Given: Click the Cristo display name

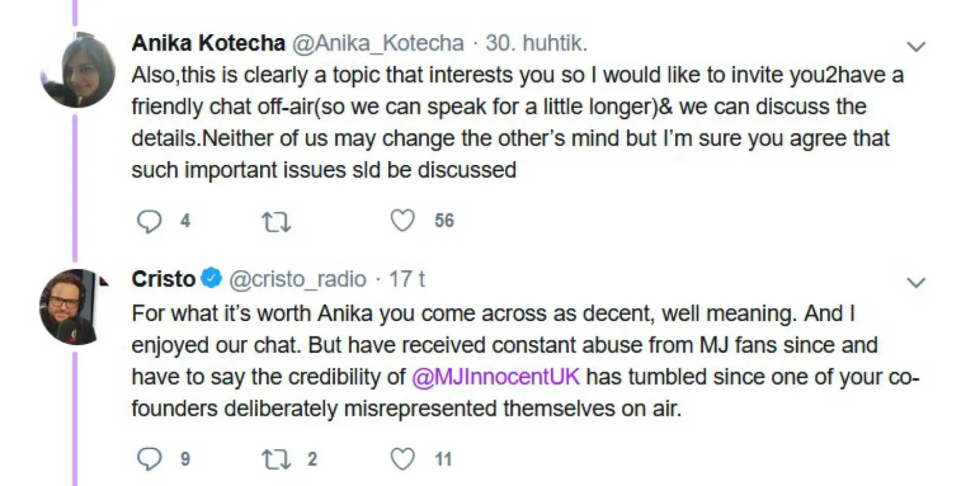Looking at the screenshot, I should (x=163, y=279).
